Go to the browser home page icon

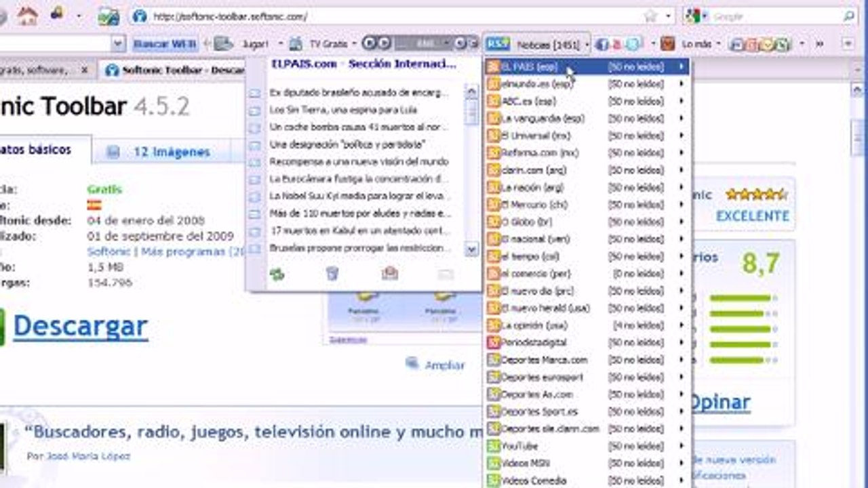(x=27, y=15)
